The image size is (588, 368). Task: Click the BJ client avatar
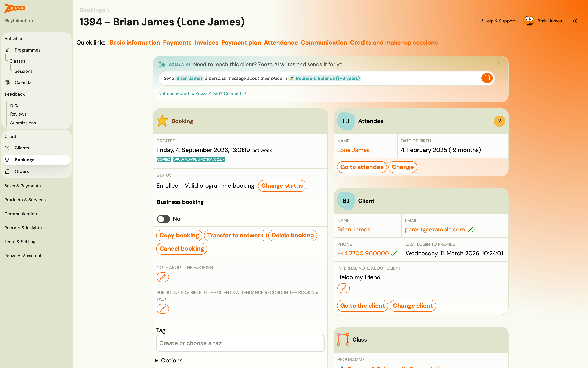346,201
